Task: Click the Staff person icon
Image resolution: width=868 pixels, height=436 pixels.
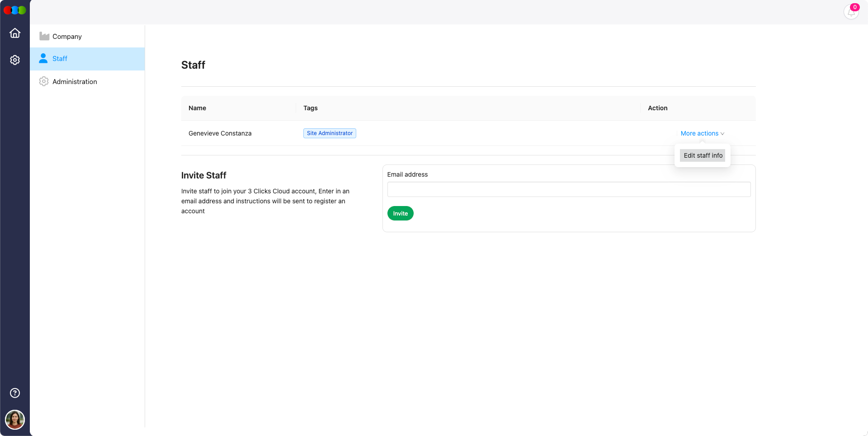Action: pyautogui.click(x=43, y=58)
